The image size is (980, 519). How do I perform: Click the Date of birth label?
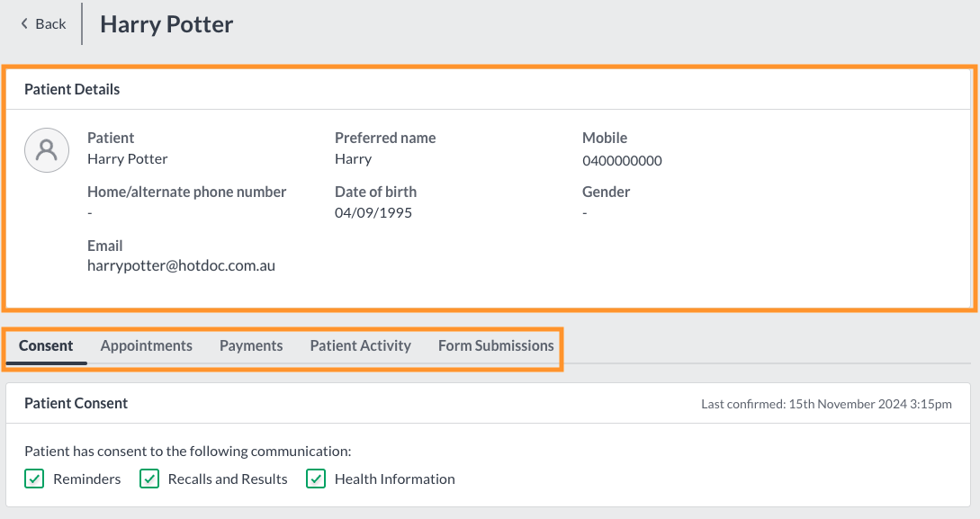coord(375,192)
